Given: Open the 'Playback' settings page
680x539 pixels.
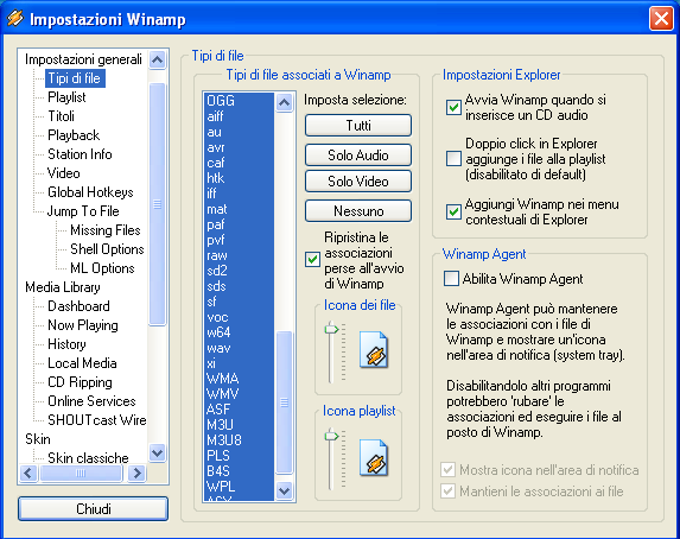Looking at the screenshot, I should [x=74, y=135].
